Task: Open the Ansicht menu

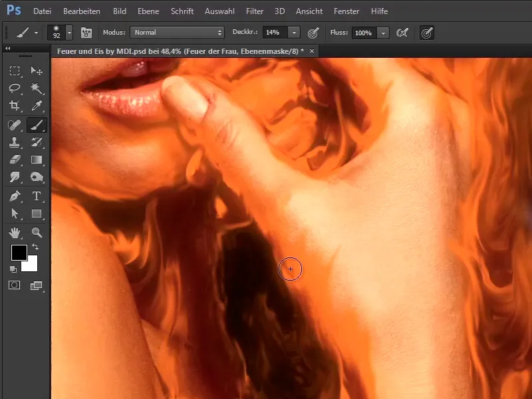Action: point(309,11)
